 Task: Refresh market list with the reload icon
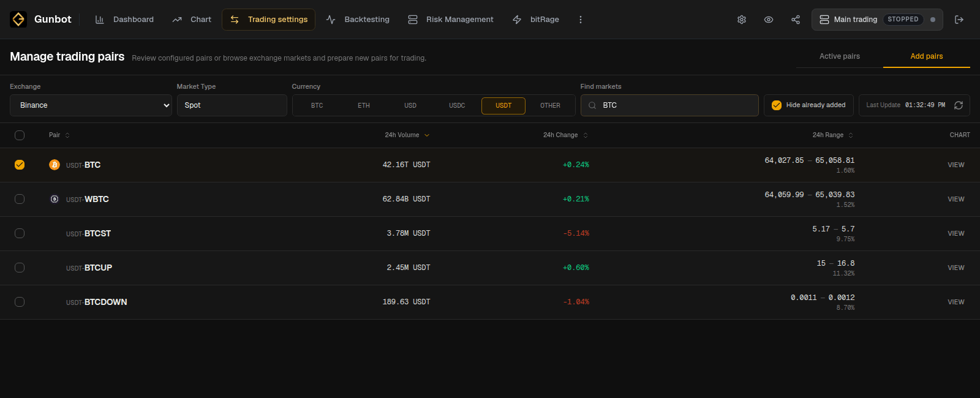(959, 105)
